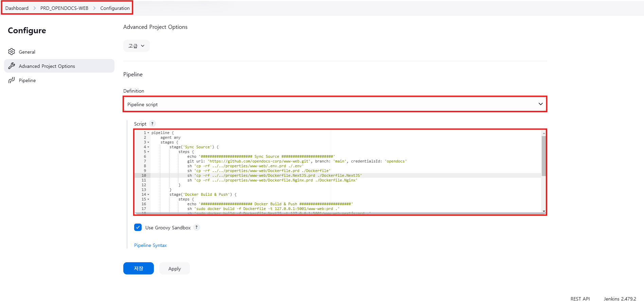This screenshot has height=307, width=644.
Task: Collapse code fold on line 1 pipeline
Action: [x=148, y=133]
